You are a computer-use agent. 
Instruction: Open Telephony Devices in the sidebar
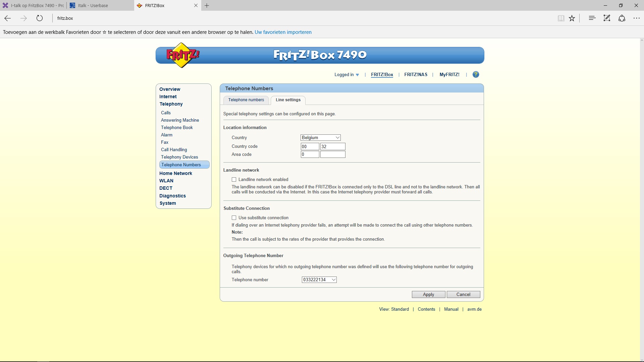pyautogui.click(x=179, y=157)
